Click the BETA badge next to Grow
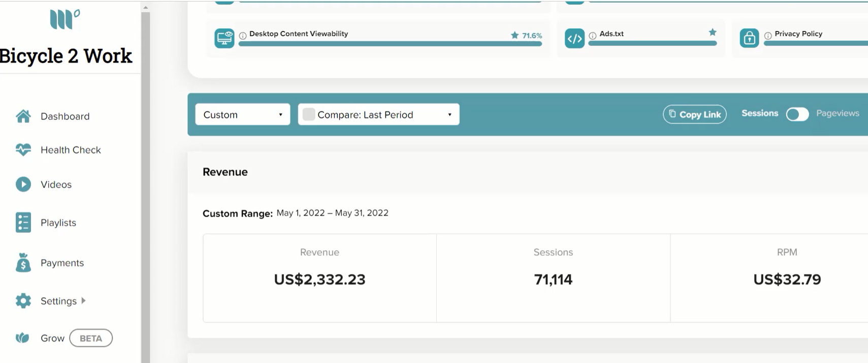 (x=91, y=338)
